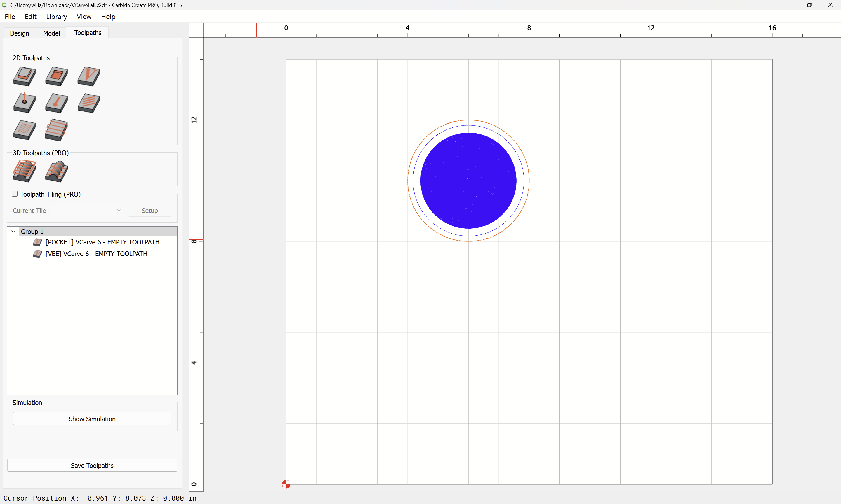Screen dimensions: 841x504
Task: Choose the VCarve toolpath icon
Action: tap(89, 76)
